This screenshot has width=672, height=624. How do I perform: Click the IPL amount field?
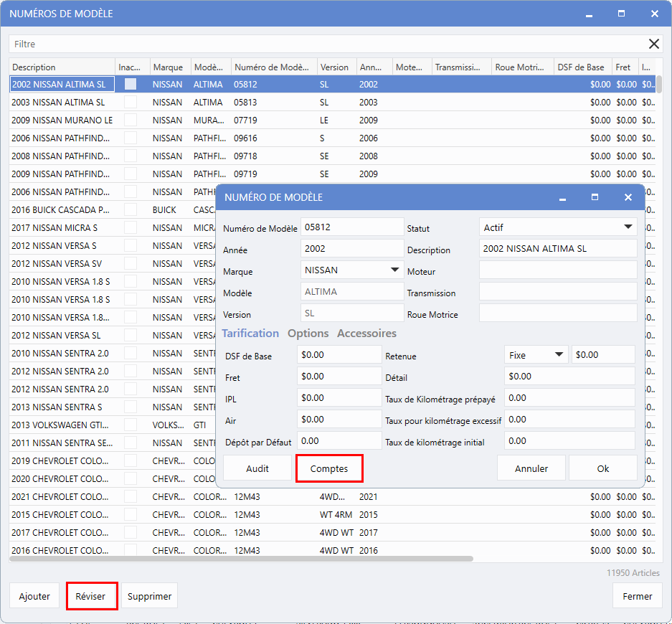(339, 398)
